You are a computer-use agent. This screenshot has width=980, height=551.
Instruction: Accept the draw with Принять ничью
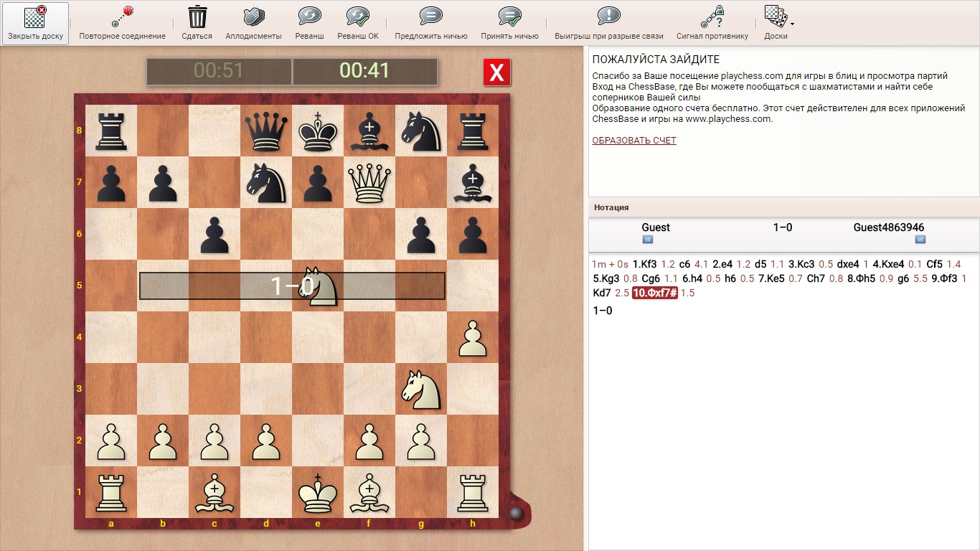509,17
